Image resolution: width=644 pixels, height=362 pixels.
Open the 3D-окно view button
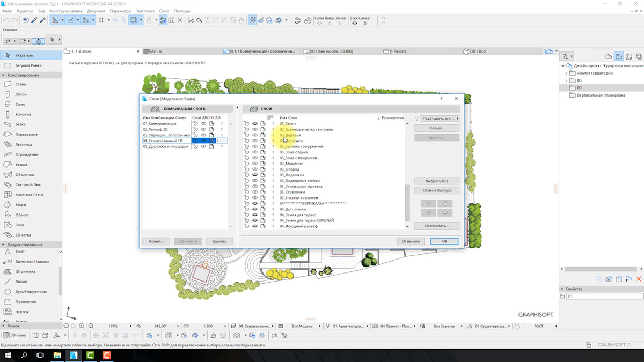pos(14,335)
